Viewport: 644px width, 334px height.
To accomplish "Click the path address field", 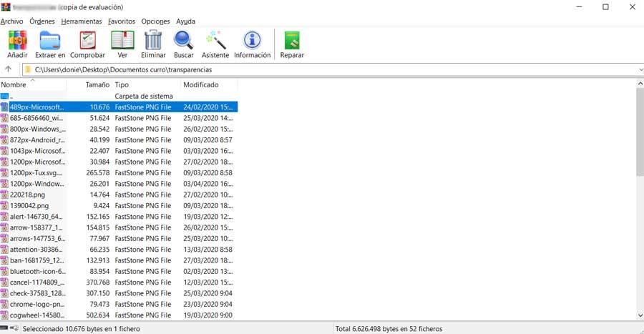I will [333, 70].
